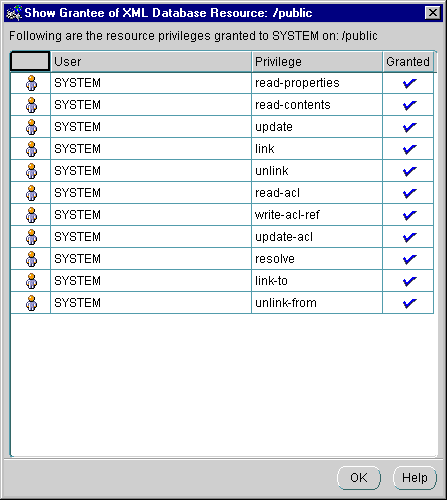Screen dimensions: 447x500
Task: Select the empty corner header cell
Action: pyautogui.click(x=30, y=61)
